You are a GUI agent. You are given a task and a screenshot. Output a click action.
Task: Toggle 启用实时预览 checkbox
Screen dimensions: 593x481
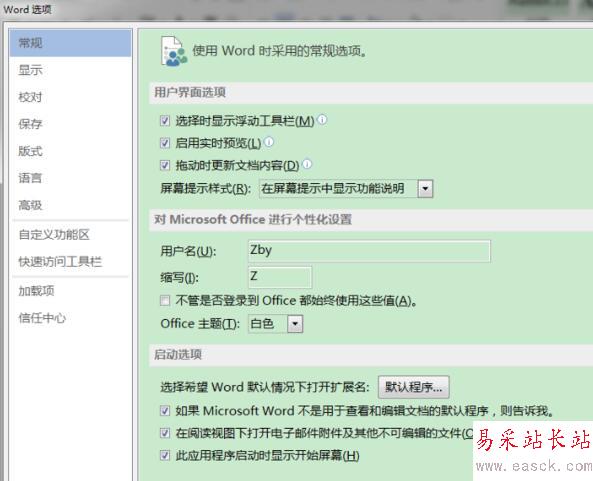click(x=165, y=143)
